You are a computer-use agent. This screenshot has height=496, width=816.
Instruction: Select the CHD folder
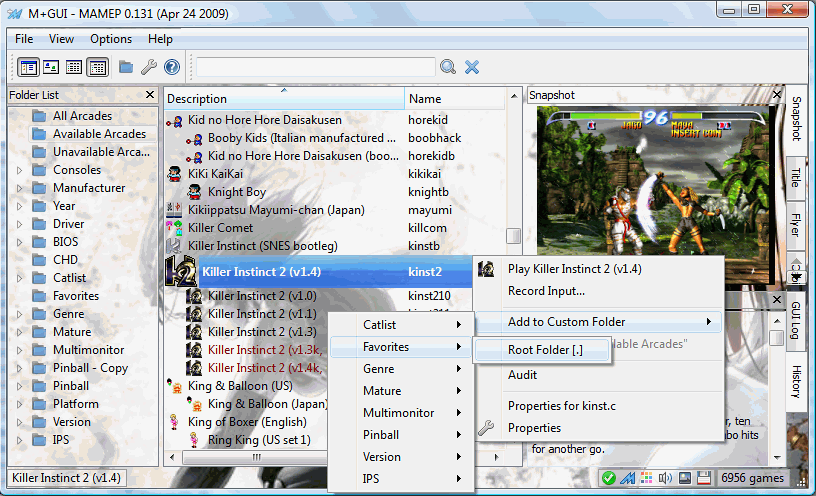click(66, 260)
